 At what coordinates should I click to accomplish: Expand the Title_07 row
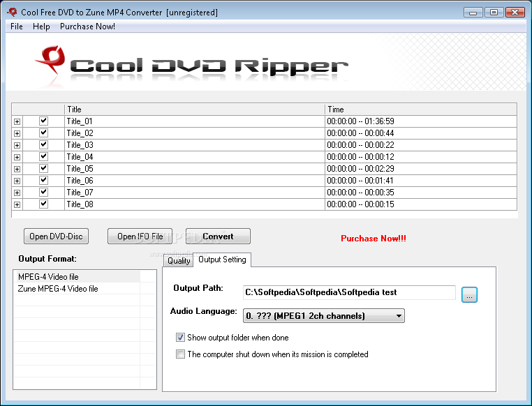(x=17, y=193)
